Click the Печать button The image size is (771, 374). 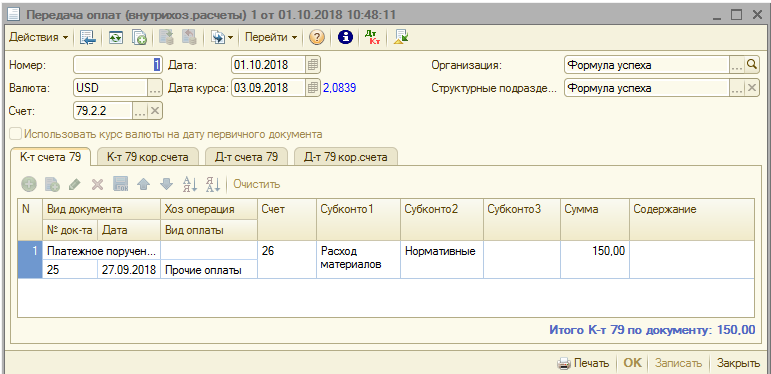point(583,363)
